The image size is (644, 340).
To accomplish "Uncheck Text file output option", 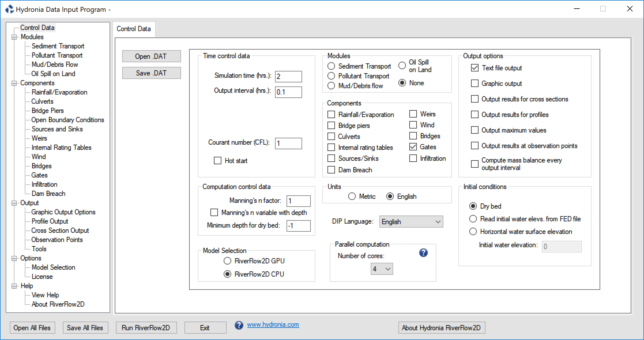I will click(x=474, y=68).
